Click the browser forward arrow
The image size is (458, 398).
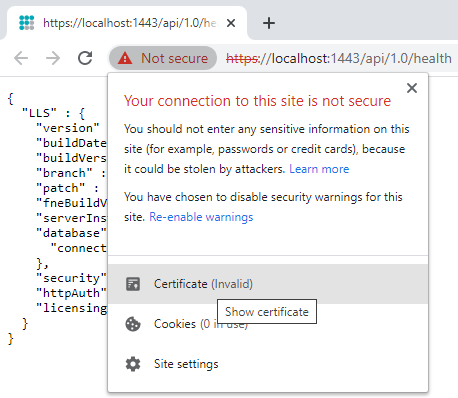pyautogui.click(x=53, y=58)
